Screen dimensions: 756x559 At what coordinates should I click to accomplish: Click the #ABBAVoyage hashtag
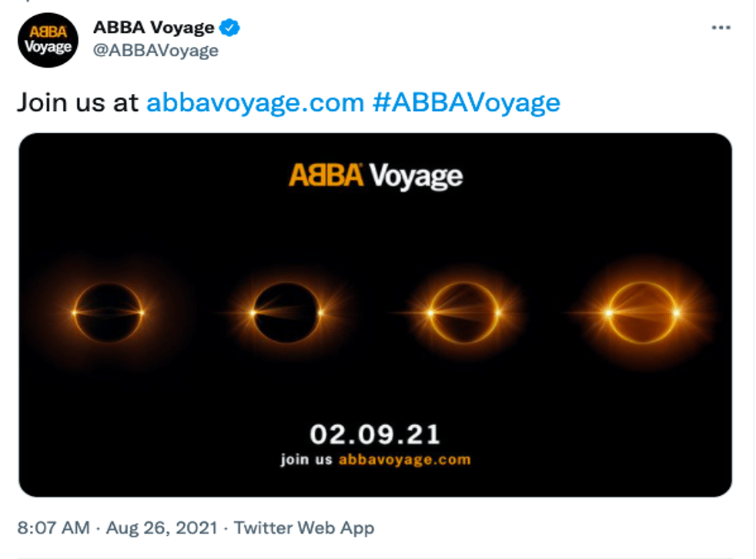pyautogui.click(x=466, y=102)
